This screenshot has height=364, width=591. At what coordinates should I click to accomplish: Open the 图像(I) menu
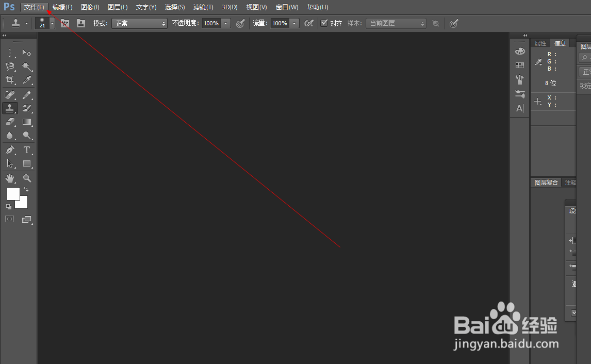coord(90,7)
